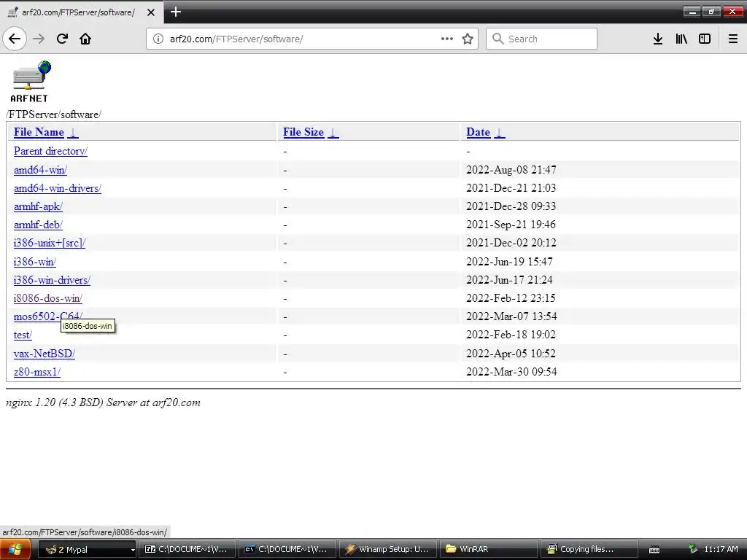The image size is (747, 560).
Task: Switch to 7-Zip C:\DOCUME~1 taskbar window
Action: coord(187,549)
